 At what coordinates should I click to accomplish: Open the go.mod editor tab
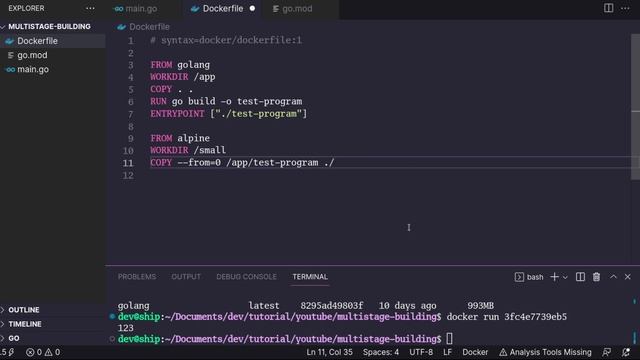[x=292, y=9]
